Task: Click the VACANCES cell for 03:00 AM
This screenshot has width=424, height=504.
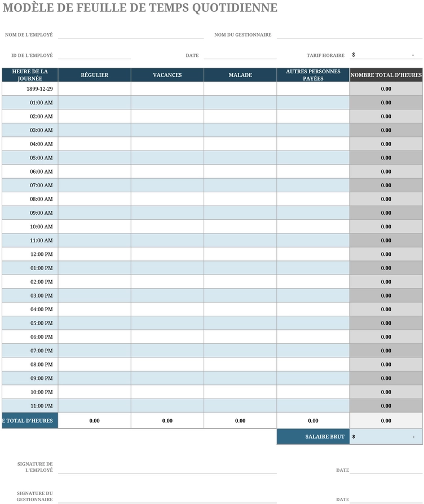Action: (167, 130)
